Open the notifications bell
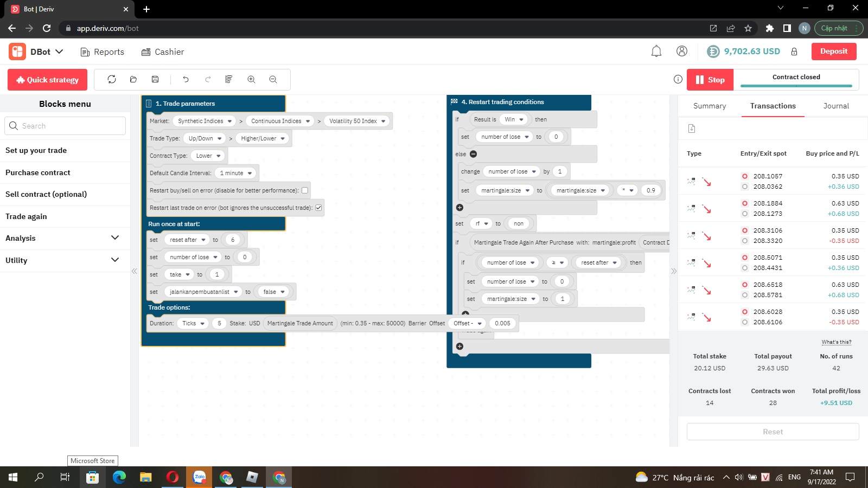868x488 pixels. tap(656, 51)
